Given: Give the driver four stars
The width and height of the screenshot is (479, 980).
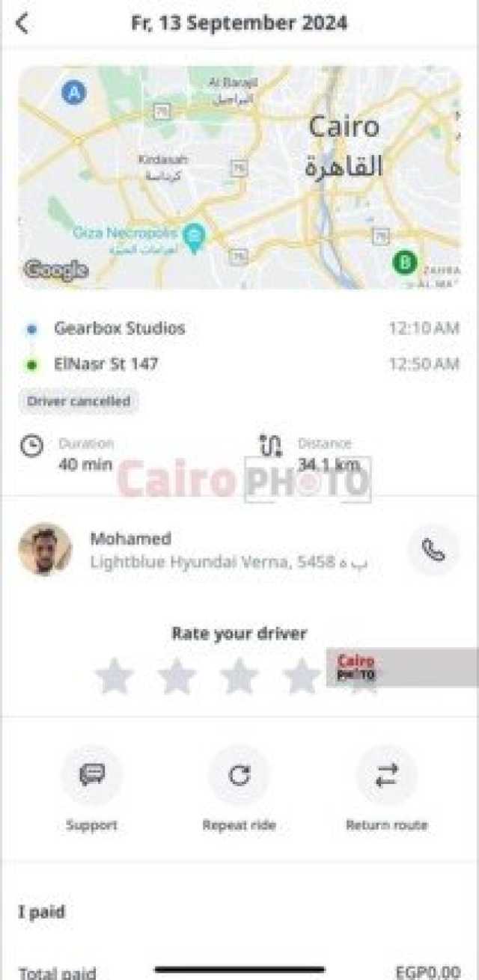Looking at the screenshot, I should point(302,676).
